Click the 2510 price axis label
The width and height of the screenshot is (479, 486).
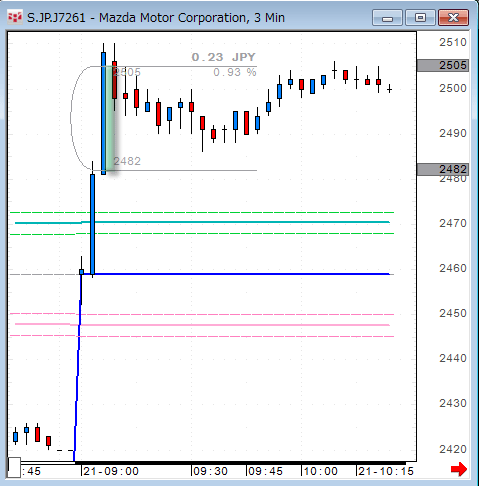pos(453,42)
